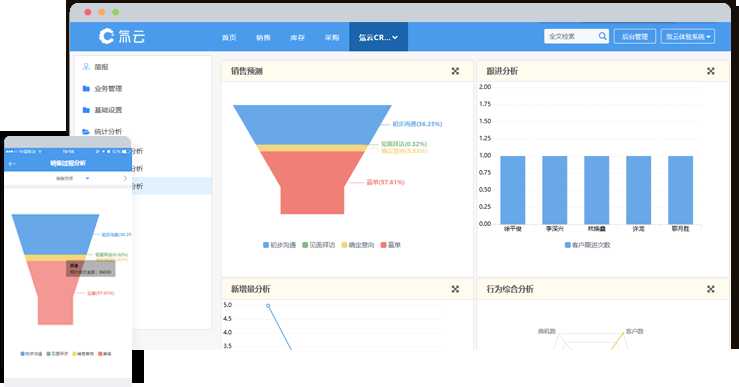Open the 首页 navigation tab
The height and width of the screenshot is (387, 739).
229,37
